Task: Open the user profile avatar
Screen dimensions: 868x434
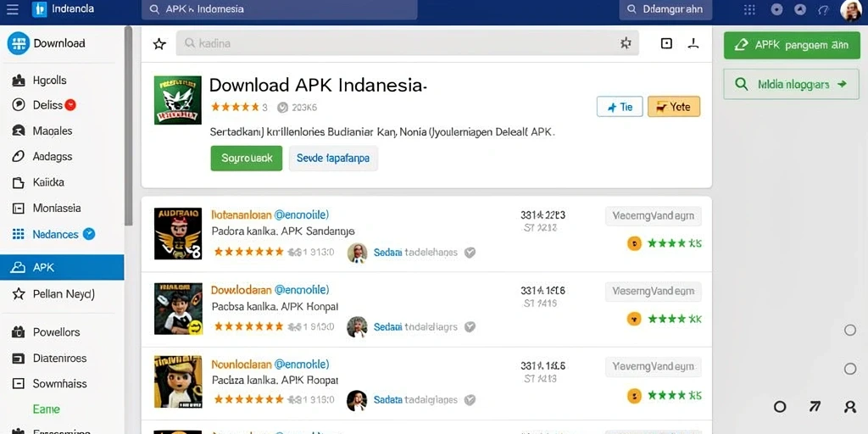Action: coord(851,10)
